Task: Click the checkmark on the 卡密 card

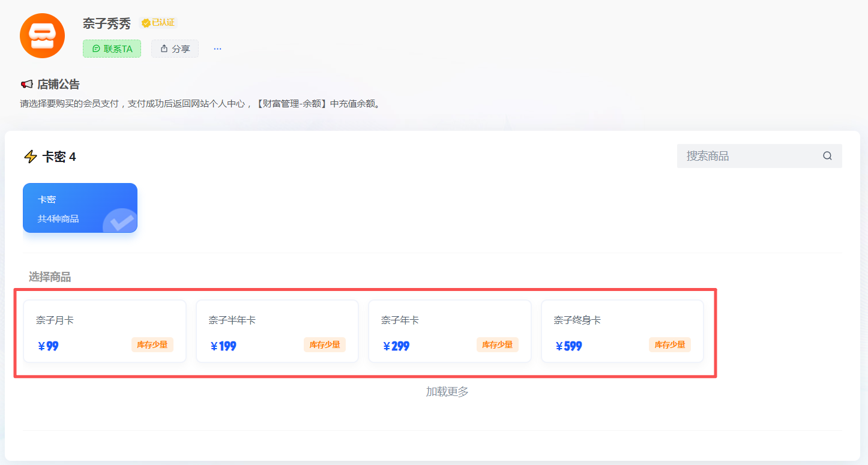Action: coord(122,221)
